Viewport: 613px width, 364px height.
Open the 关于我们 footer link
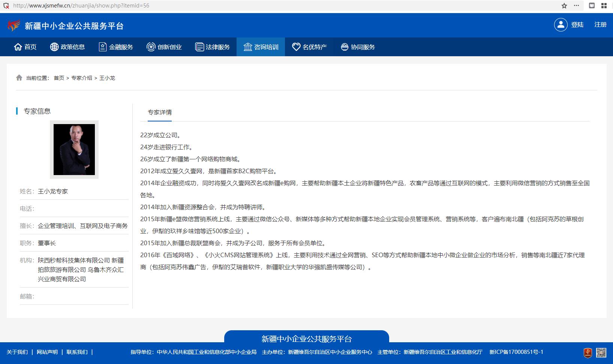tap(17, 352)
